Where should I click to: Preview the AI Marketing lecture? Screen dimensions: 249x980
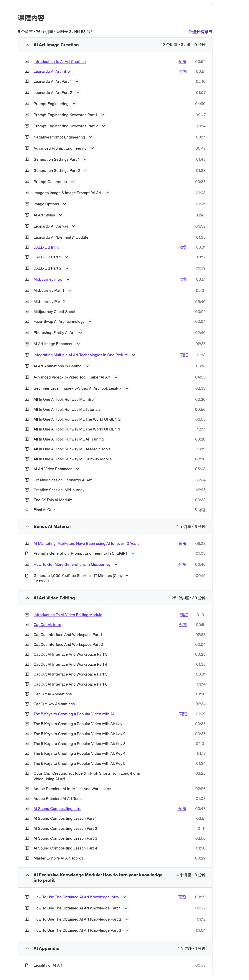[x=182, y=544]
